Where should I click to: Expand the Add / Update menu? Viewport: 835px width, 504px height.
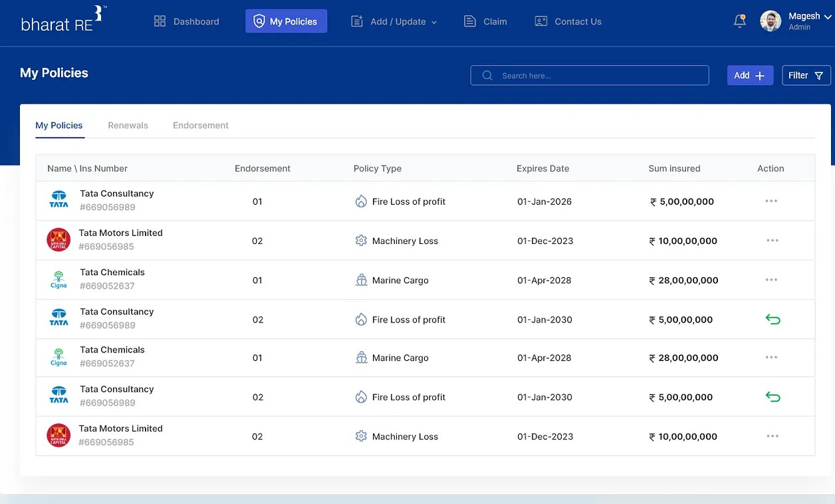pos(394,21)
